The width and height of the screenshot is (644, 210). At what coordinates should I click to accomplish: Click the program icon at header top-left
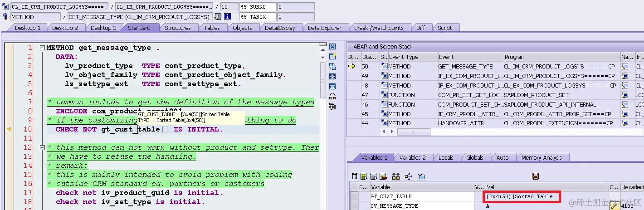coord(5,7)
